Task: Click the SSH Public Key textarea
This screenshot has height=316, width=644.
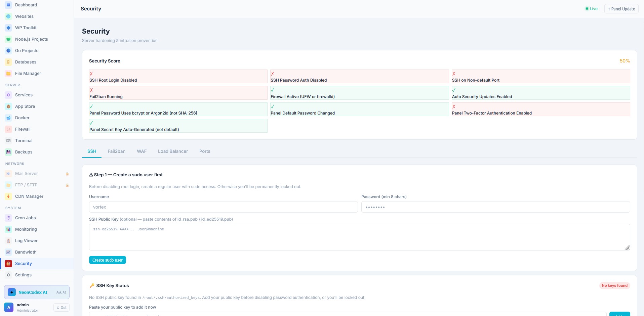Action: tap(360, 237)
